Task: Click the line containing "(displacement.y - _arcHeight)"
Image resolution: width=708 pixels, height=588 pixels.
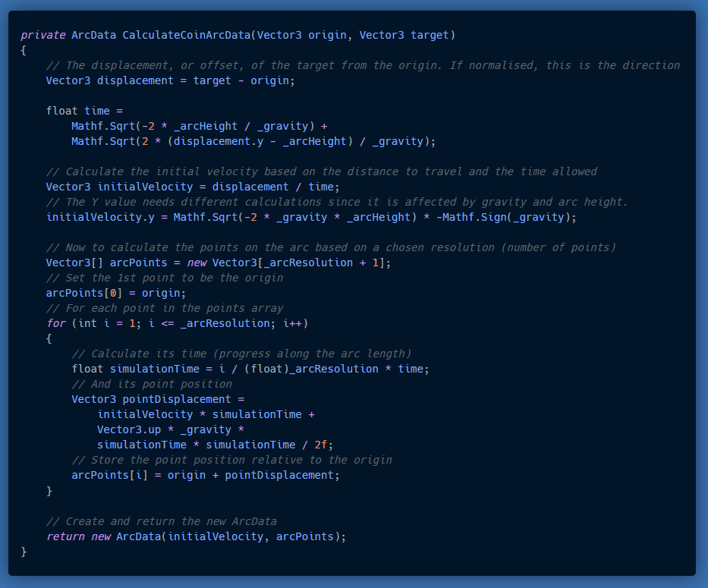Action: coord(253,142)
